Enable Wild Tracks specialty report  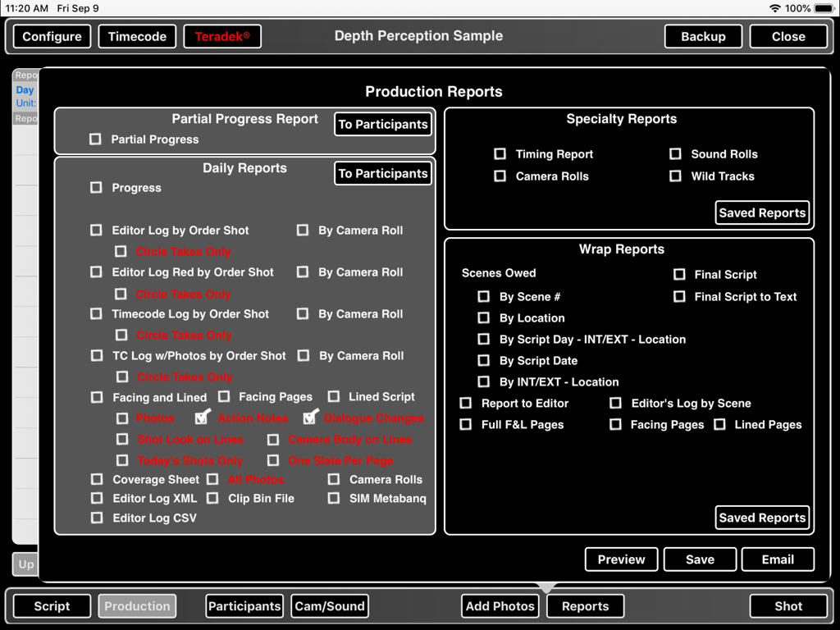click(675, 176)
